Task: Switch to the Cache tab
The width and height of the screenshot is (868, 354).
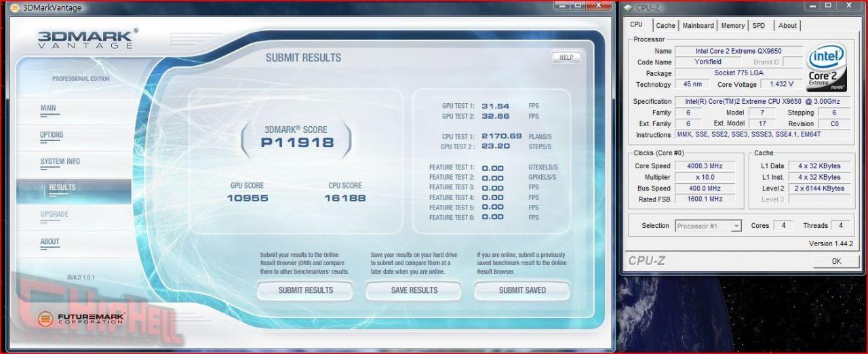Action: click(665, 26)
